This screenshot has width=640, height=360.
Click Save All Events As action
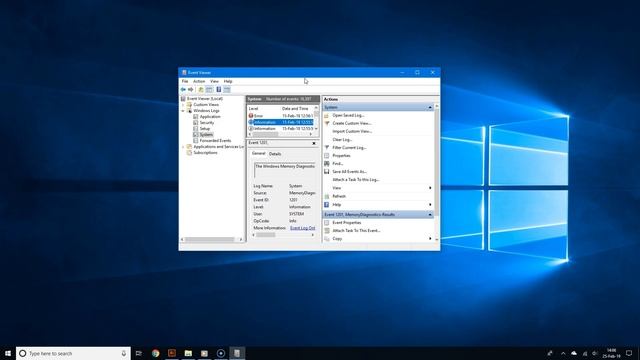coord(350,172)
